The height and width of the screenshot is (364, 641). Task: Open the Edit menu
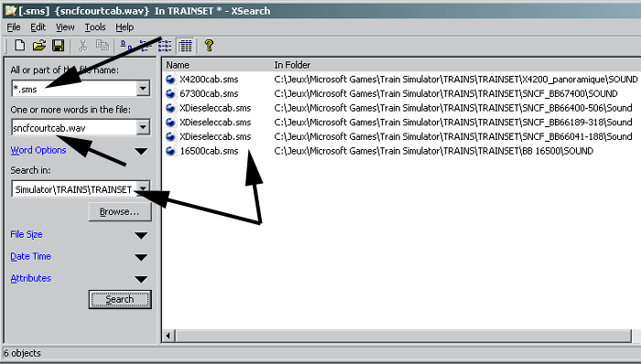point(38,27)
